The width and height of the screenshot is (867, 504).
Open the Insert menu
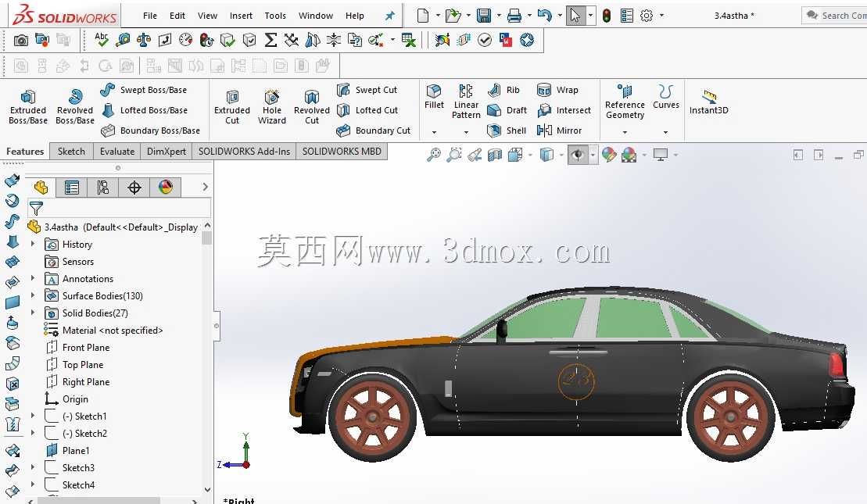(241, 16)
